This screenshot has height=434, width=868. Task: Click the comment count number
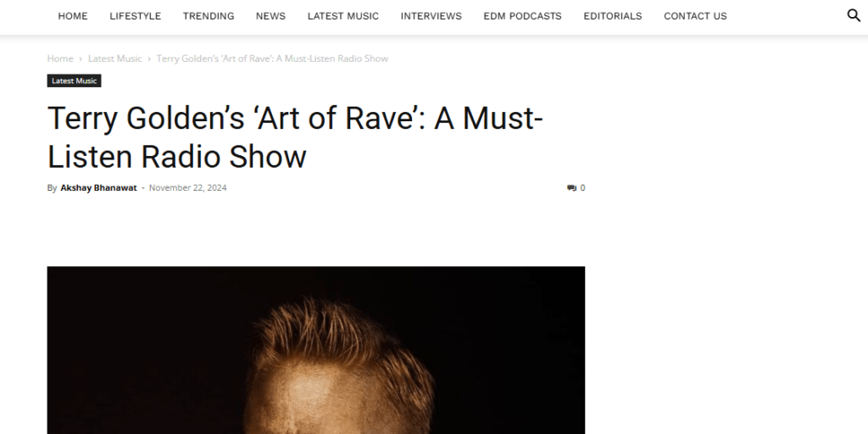[x=582, y=187]
